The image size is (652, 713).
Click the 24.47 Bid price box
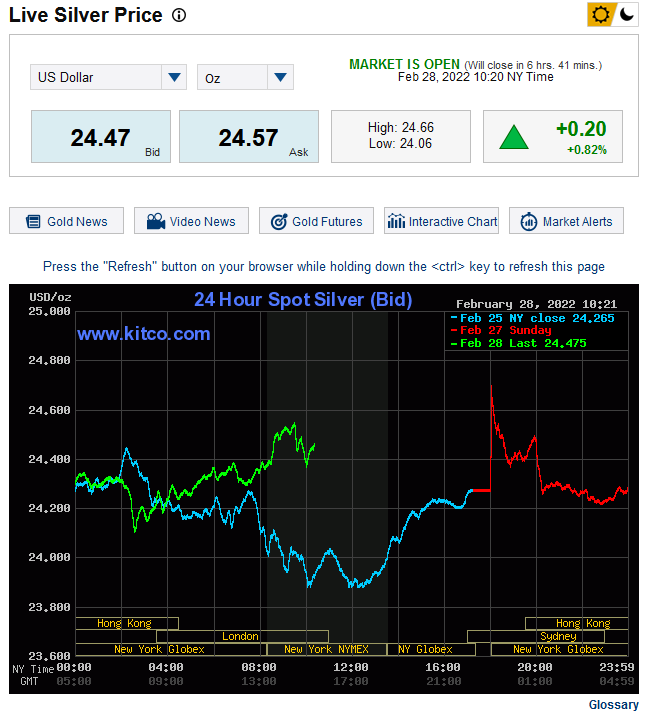click(101, 136)
